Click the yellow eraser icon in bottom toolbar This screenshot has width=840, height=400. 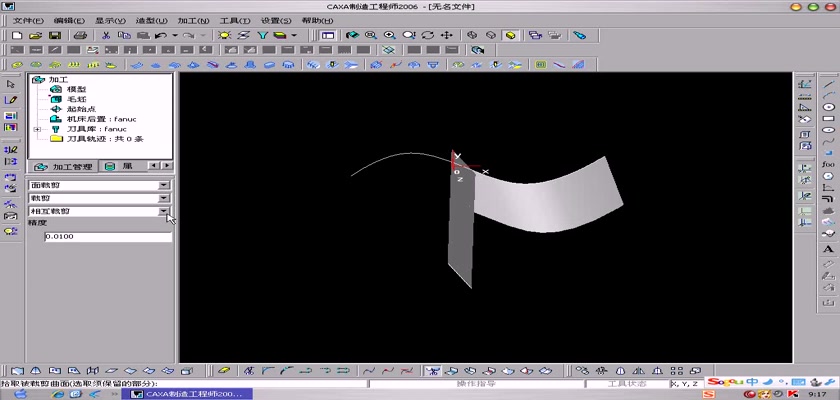coord(224,371)
